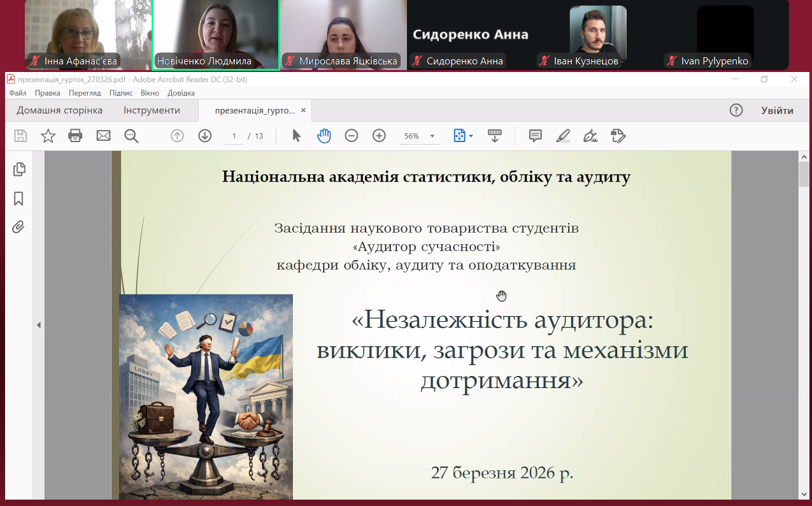Click the Print file icon
Viewport: 812px width, 506px height.
coord(75,136)
